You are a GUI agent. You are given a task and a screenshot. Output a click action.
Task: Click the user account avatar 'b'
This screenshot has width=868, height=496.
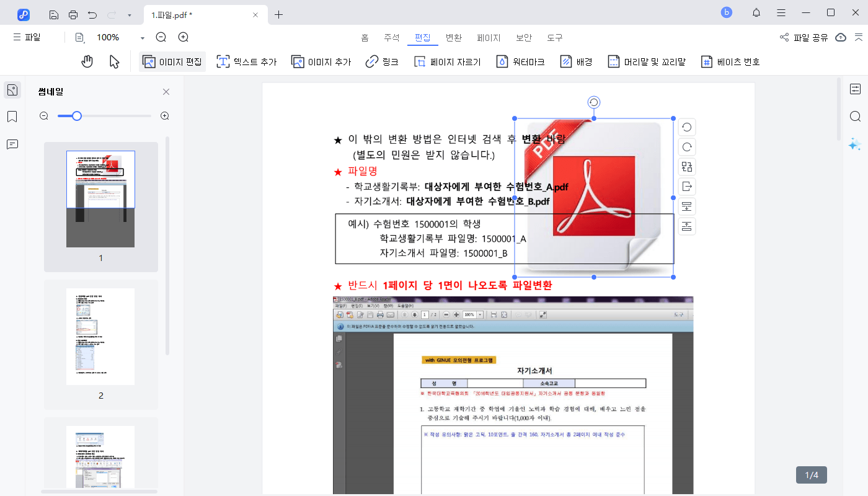pyautogui.click(x=727, y=12)
